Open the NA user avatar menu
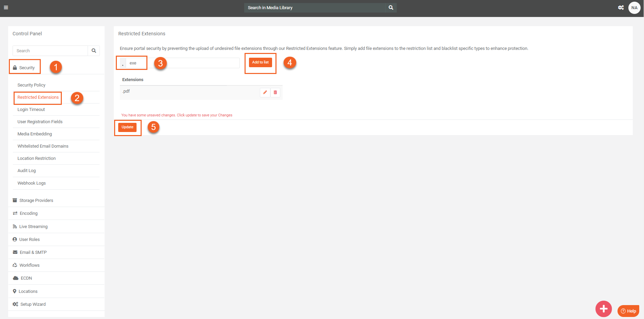Screen dimensions: 644x319 point(634,7)
